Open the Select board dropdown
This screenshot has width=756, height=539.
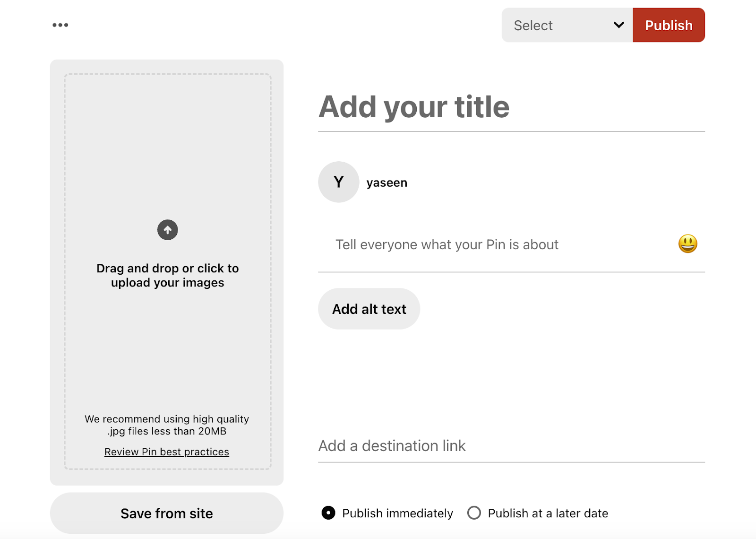point(558,25)
